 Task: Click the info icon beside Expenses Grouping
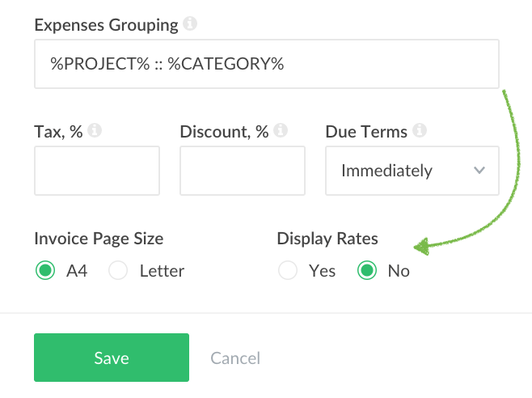pyautogui.click(x=190, y=24)
